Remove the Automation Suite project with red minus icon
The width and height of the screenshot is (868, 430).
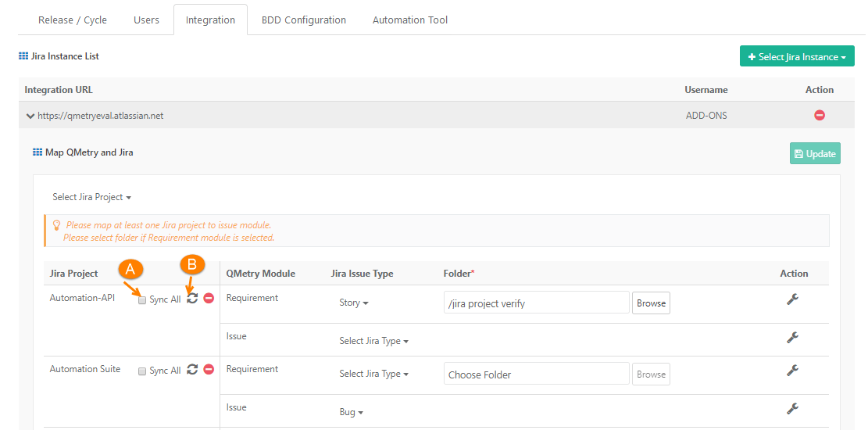209,370
